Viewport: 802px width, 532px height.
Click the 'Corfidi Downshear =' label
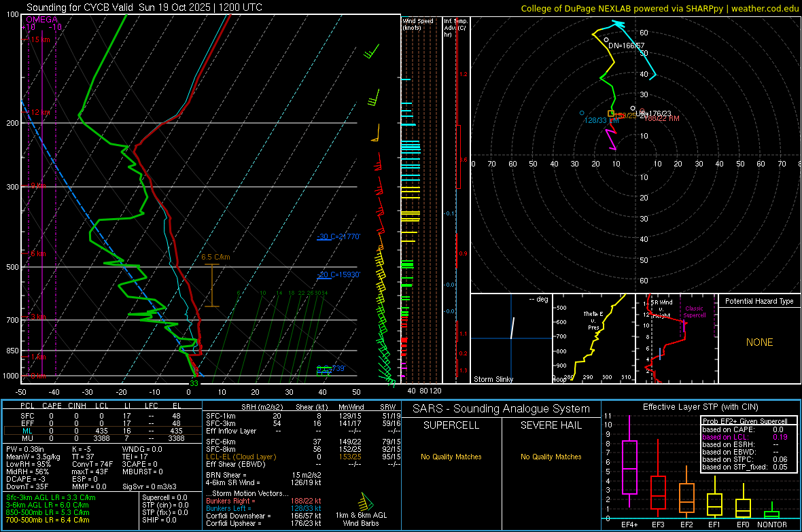239,516
